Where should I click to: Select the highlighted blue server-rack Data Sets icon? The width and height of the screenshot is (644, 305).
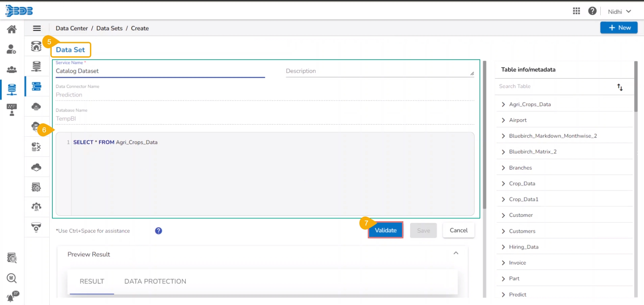click(36, 86)
